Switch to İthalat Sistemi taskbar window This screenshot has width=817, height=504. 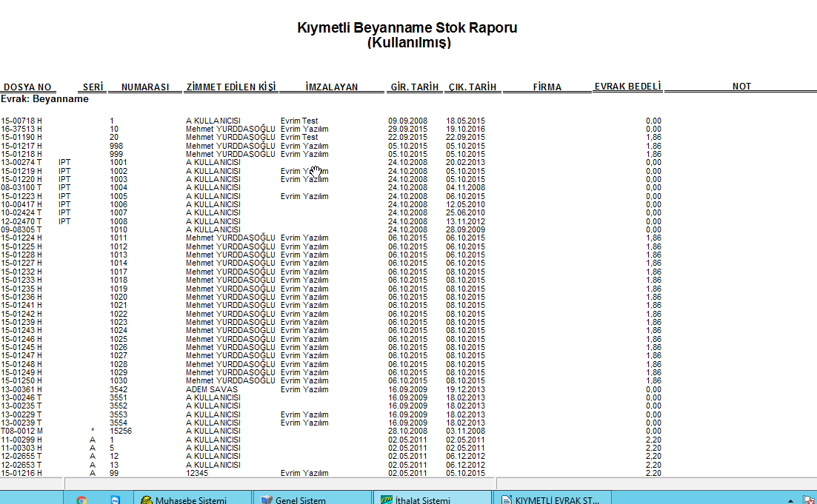coord(432,498)
